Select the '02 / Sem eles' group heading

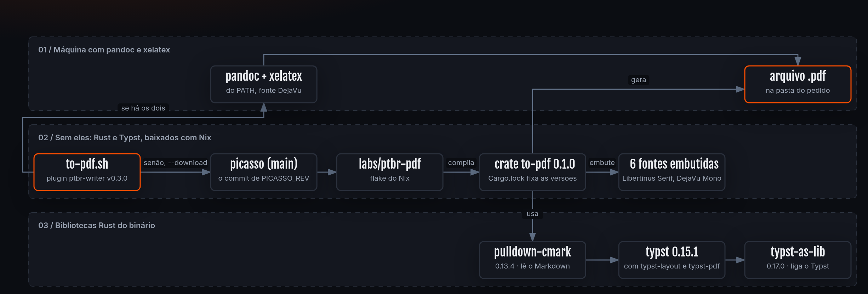125,137
